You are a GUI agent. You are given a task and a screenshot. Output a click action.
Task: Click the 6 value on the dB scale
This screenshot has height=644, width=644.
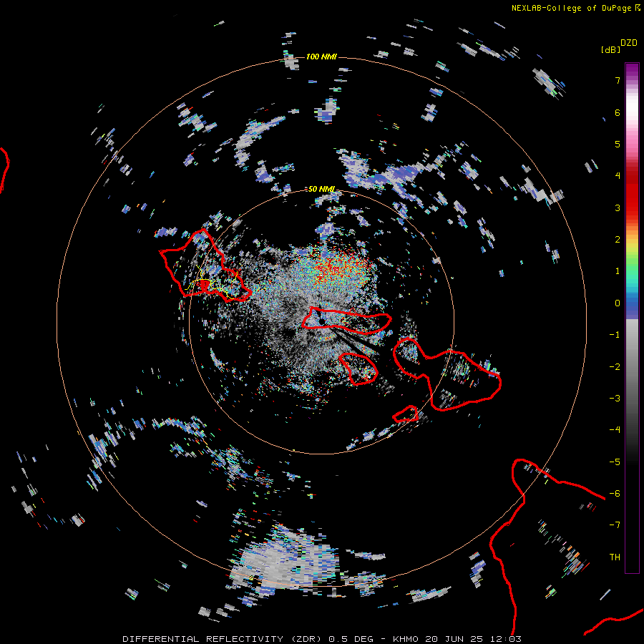(x=618, y=112)
